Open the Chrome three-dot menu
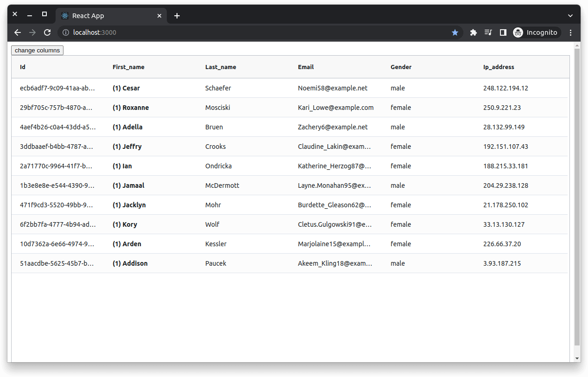The width and height of the screenshot is (588, 377). 570,32
